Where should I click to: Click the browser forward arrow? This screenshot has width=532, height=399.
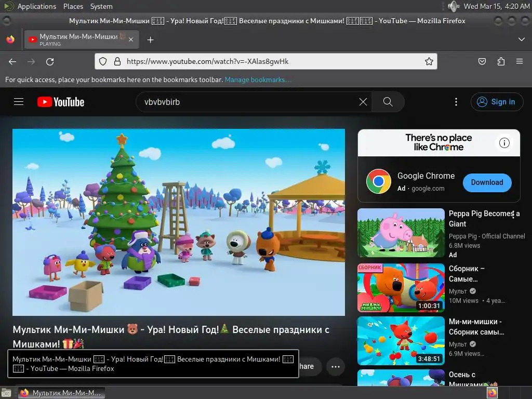31,61
